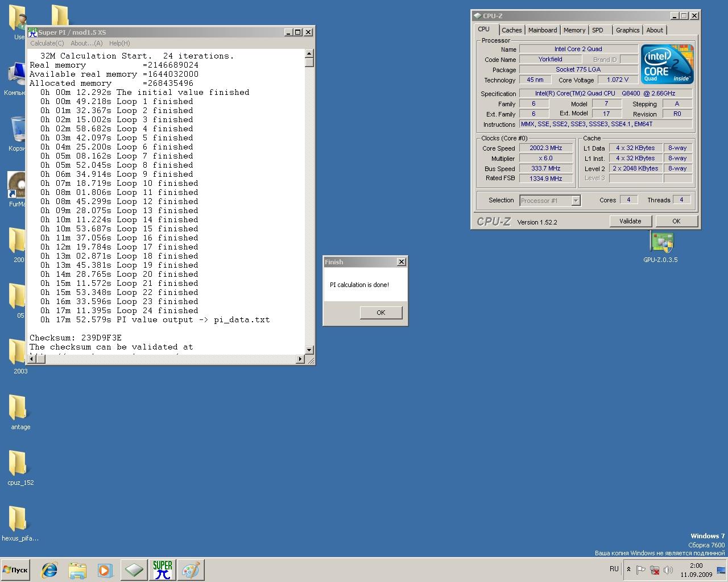
Task: Click the Socket 775 LGA package field
Action: click(578, 69)
